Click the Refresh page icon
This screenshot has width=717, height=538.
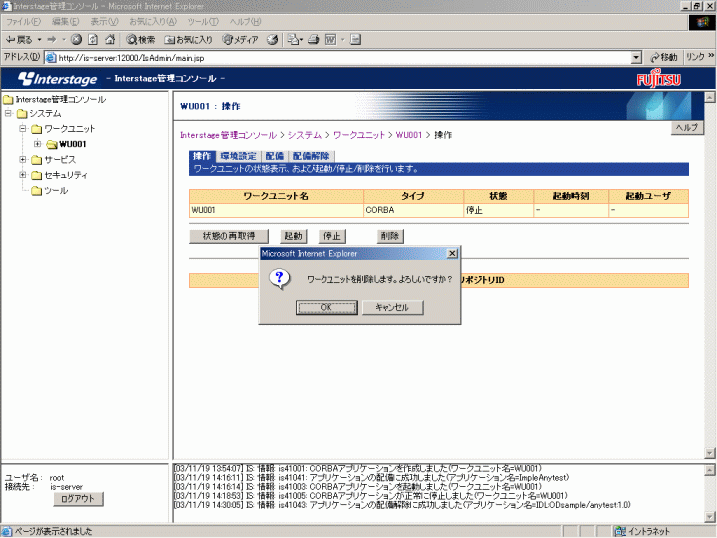[93, 39]
